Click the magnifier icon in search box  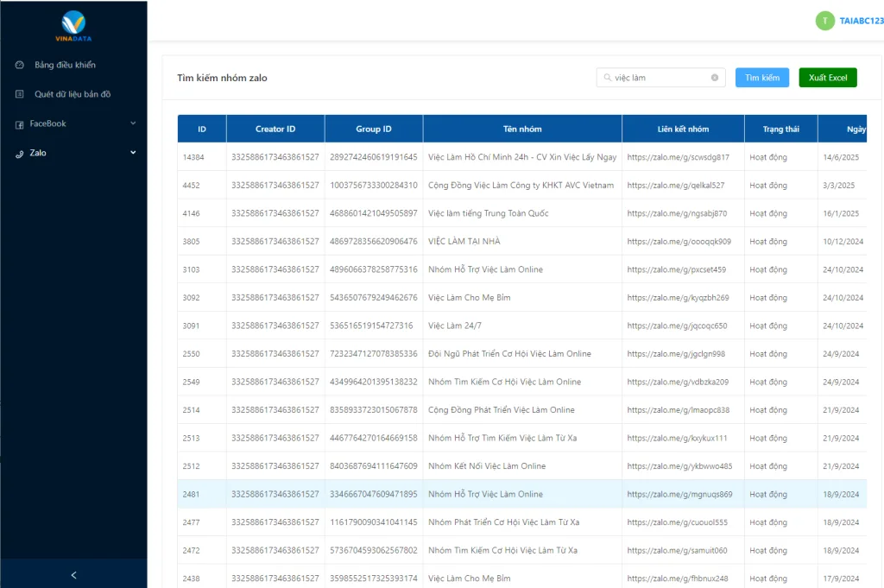(x=607, y=78)
